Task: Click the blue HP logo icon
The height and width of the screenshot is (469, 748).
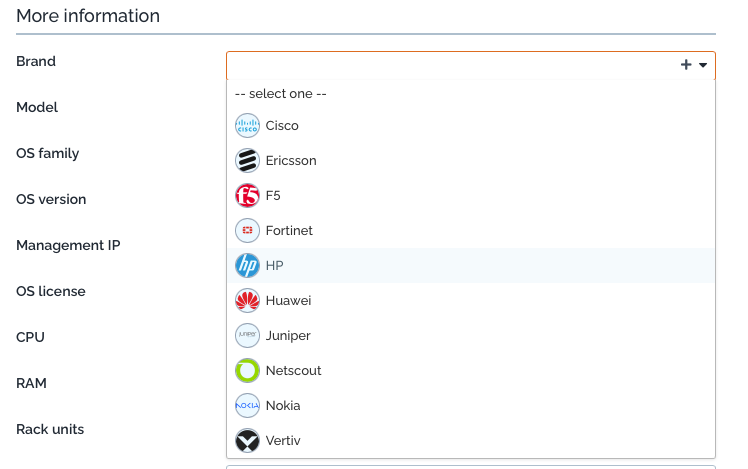Action: click(x=247, y=266)
